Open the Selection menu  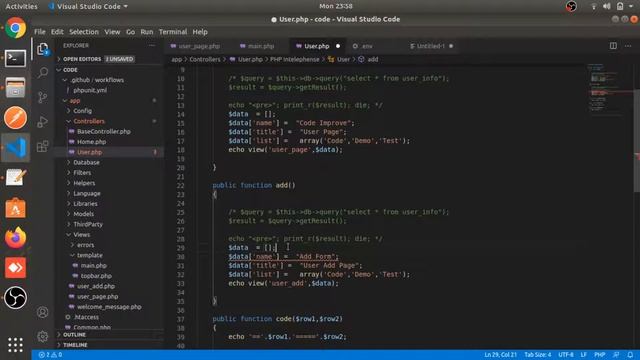[x=84, y=32]
